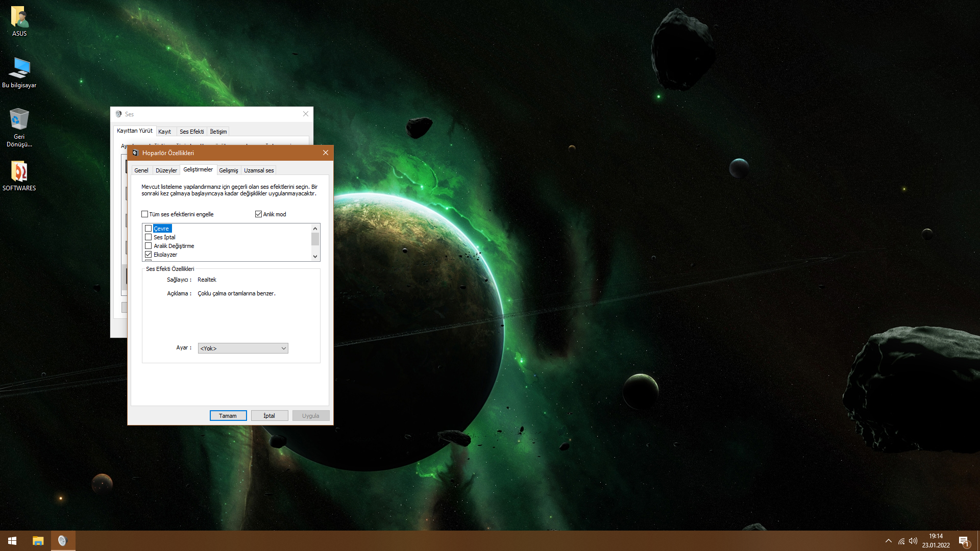
Task: Show hidden icons tray chevron
Action: click(x=889, y=541)
